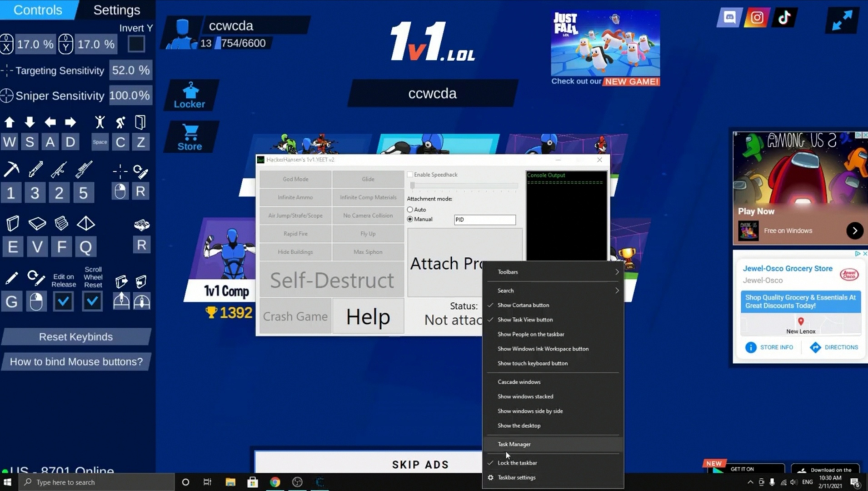Click the ccwcda player avatar icon

[181, 33]
